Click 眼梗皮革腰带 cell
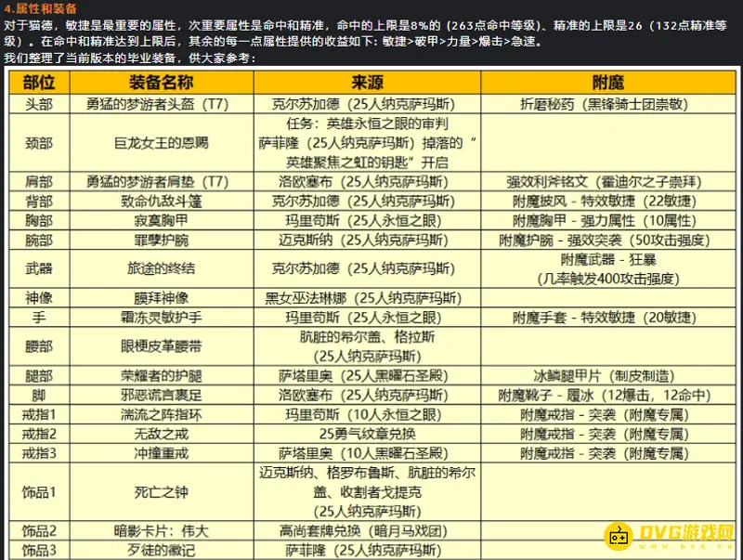This screenshot has height=560, width=743. click(x=162, y=346)
